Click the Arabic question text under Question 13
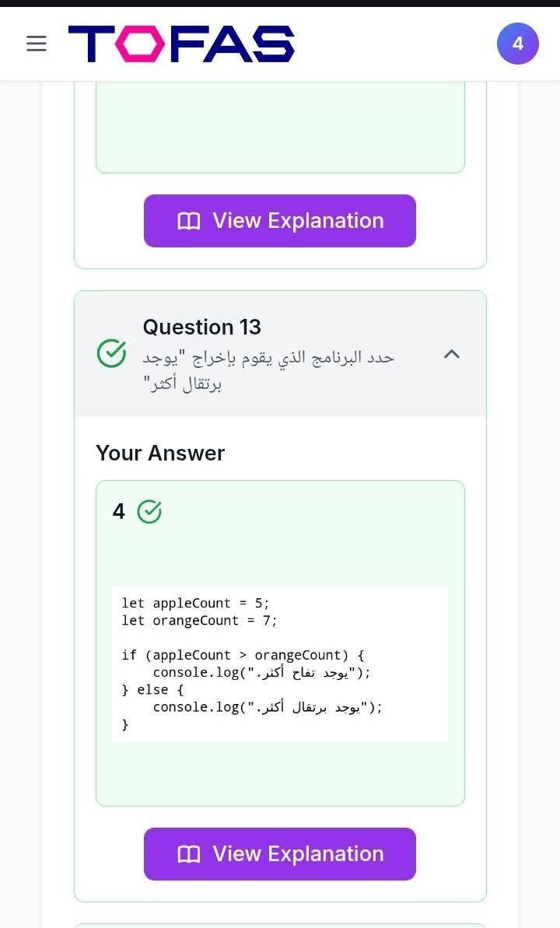 268,369
